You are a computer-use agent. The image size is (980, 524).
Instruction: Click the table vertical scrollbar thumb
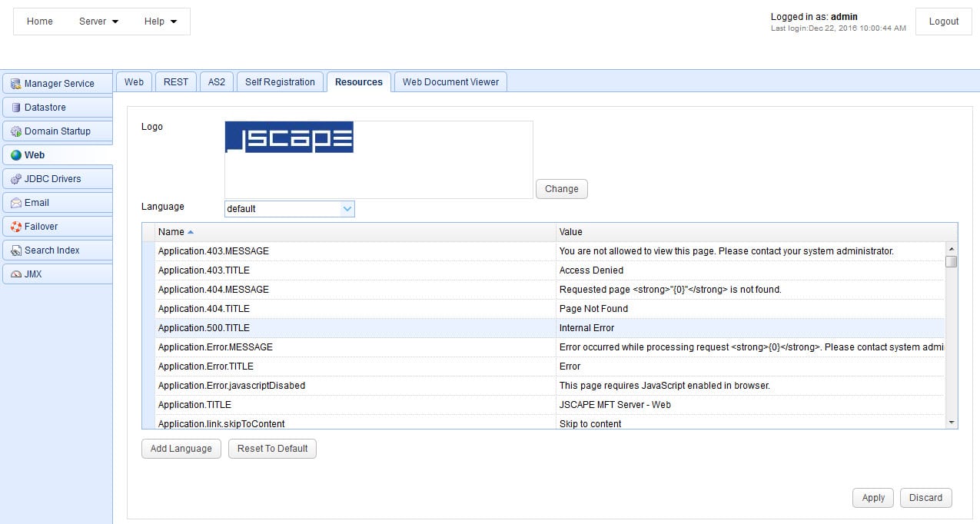[x=952, y=261]
